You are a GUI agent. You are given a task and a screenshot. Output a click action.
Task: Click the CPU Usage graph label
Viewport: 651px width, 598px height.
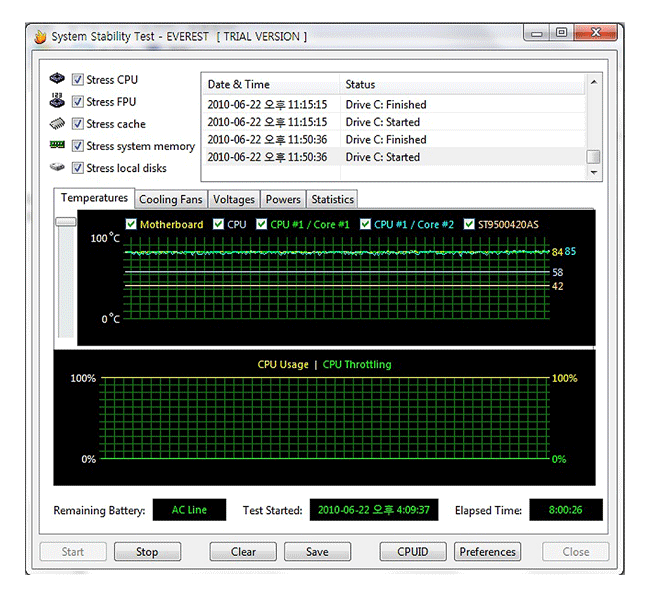click(x=283, y=365)
